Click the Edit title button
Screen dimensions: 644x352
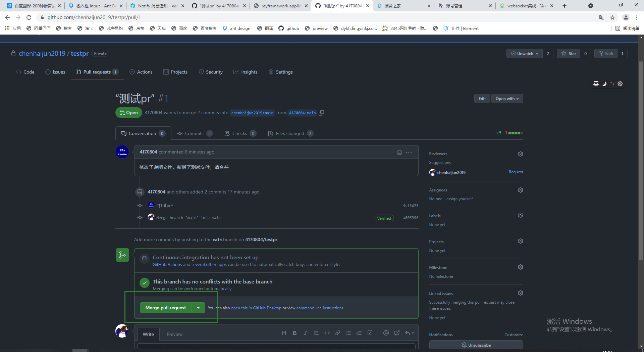482,99
